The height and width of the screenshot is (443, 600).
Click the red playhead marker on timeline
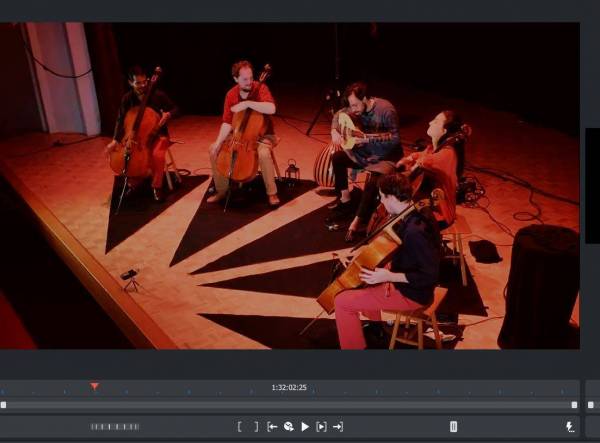(x=94, y=386)
